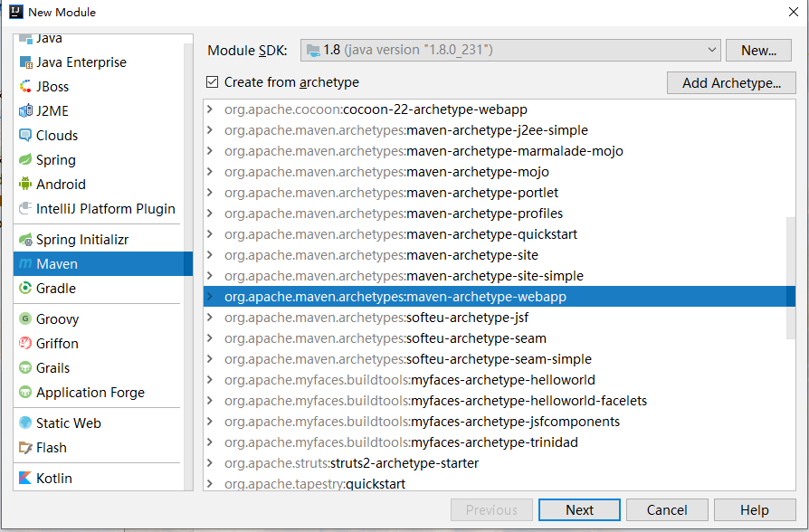Image resolution: width=809 pixels, height=532 pixels.
Task: Select myfaces-archetype-trinidad row
Action: 499,442
